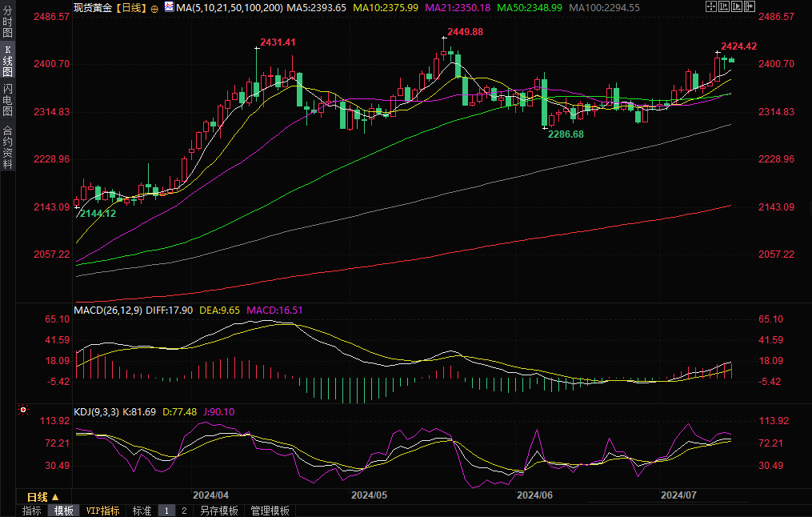Click the 另存模板 button
812x517 pixels.
[x=218, y=511]
